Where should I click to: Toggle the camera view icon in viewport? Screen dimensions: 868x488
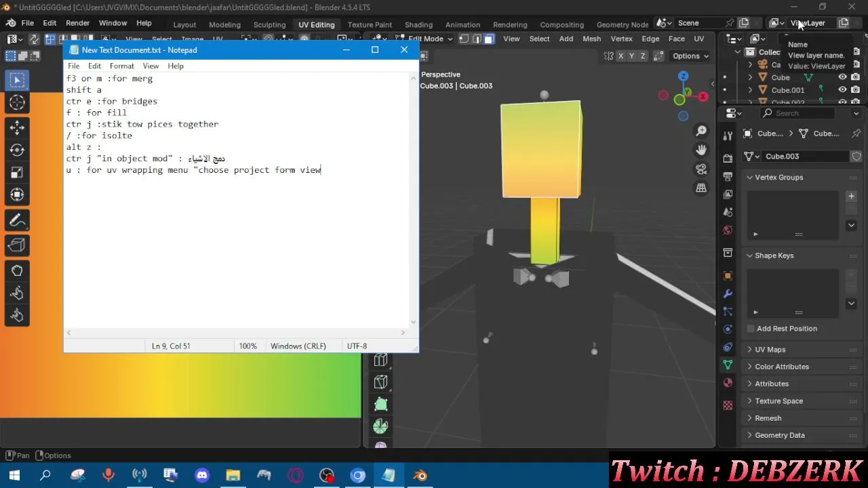click(701, 169)
